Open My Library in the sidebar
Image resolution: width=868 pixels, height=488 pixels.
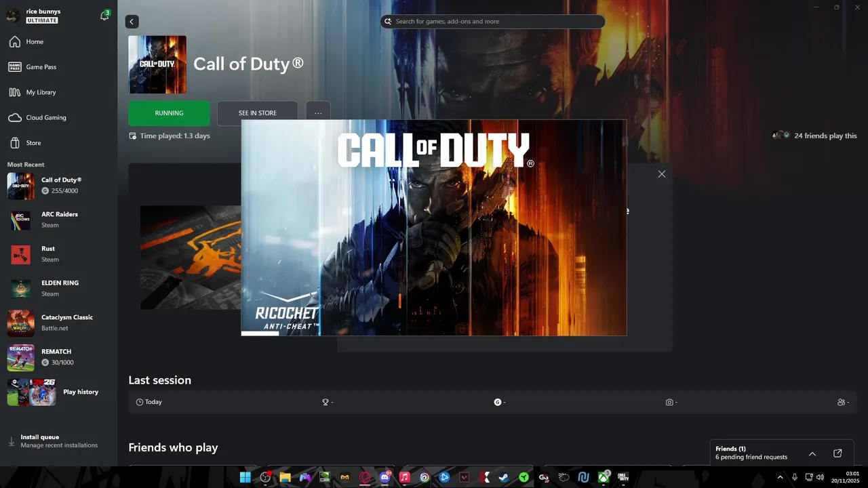tap(59, 92)
